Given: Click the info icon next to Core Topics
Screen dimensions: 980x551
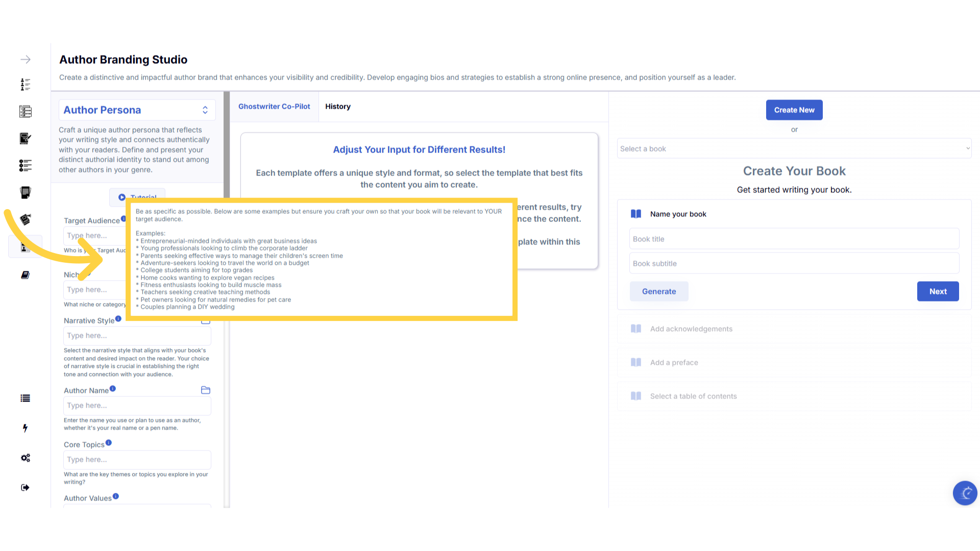Looking at the screenshot, I should click(x=109, y=443).
